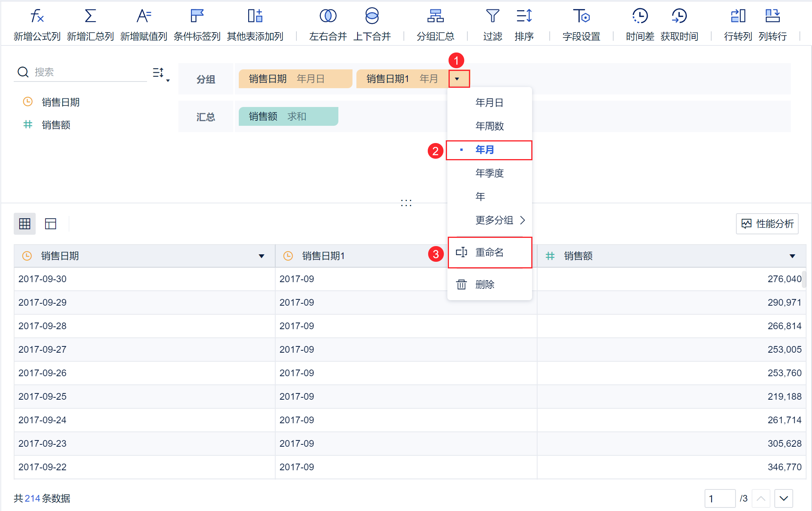
Task: Click the 分组汇总 toolbar icon
Action: pos(435,16)
